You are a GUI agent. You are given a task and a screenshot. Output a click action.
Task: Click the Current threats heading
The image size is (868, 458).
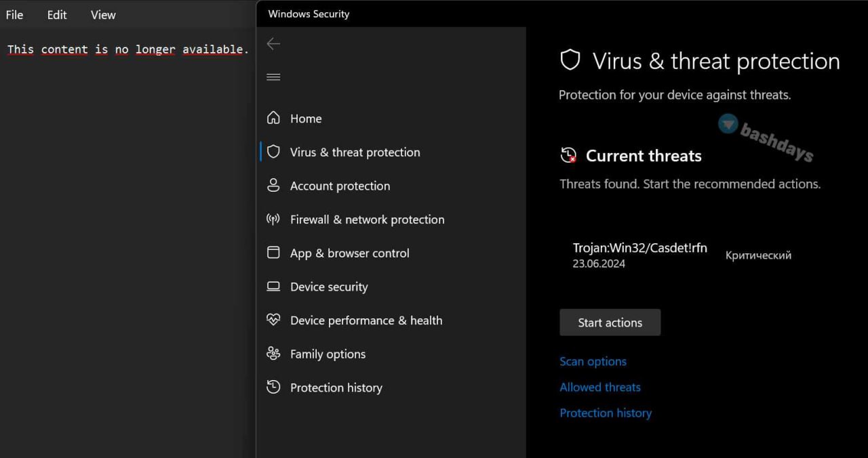coord(644,156)
